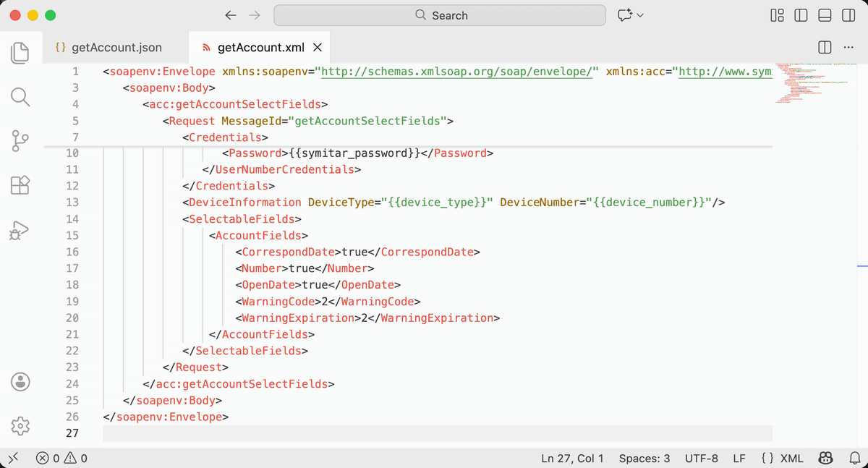Click the schemas.xmlsoap.org envelope URL link

tap(456, 72)
